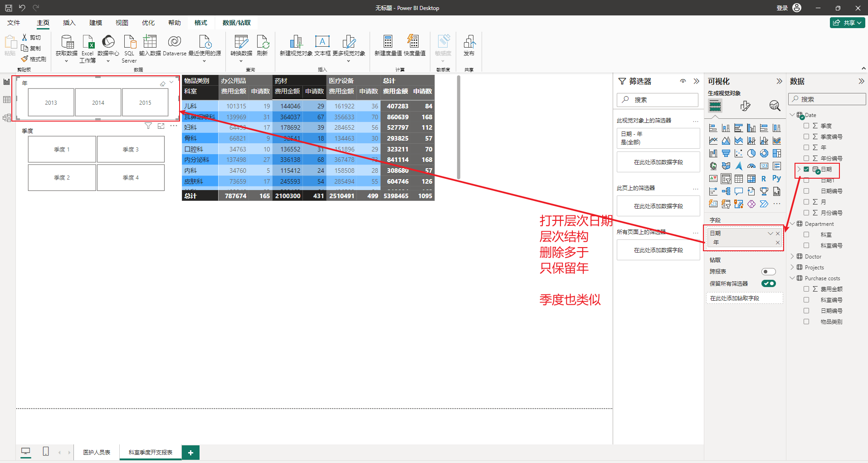The width and height of the screenshot is (868, 463).
Task: Click the Excel 工作簿 source icon
Action: click(88, 48)
